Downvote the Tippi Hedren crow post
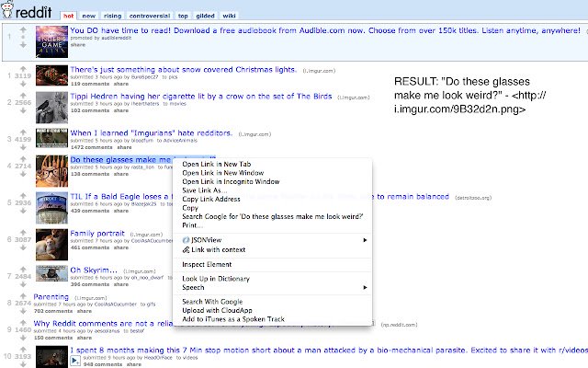The height and width of the screenshot is (368, 588). click(x=23, y=110)
